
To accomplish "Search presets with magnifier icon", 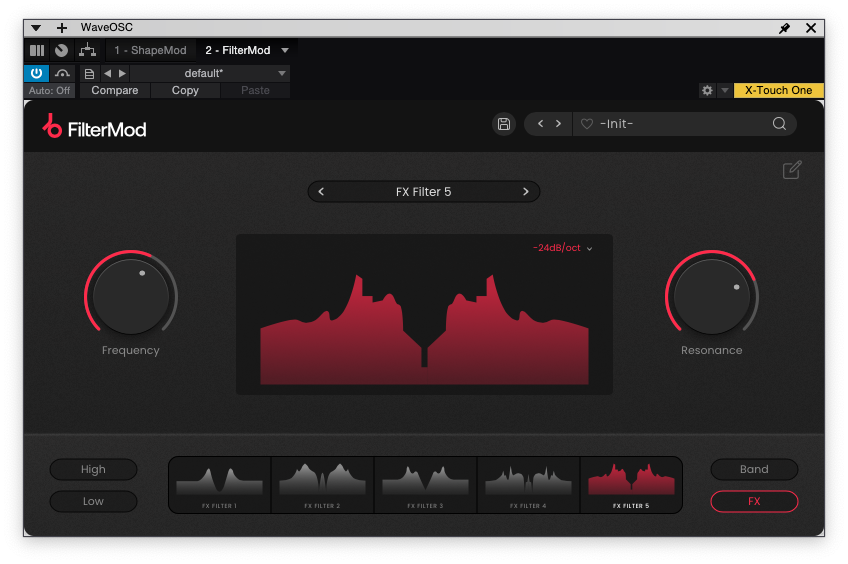I will [779, 124].
